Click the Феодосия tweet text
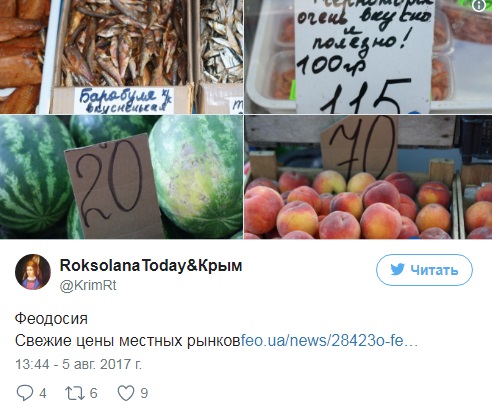Viewport: 492px width, 408px height. click(x=51, y=319)
